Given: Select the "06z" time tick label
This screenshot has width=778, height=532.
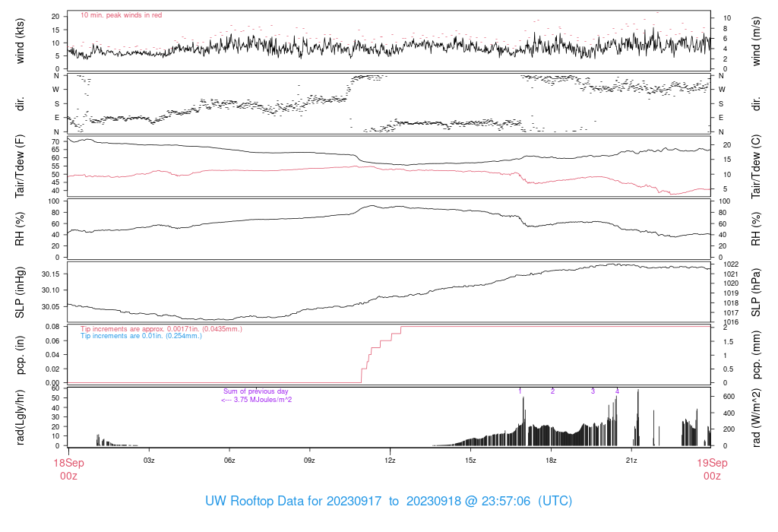Looking at the screenshot, I should [x=229, y=461].
